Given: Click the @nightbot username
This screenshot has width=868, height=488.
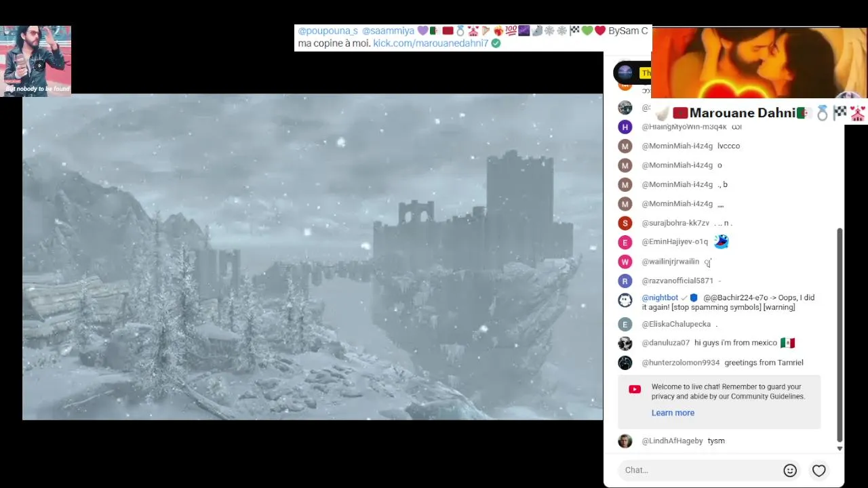Looking at the screenshot, I should coord(660,298).
